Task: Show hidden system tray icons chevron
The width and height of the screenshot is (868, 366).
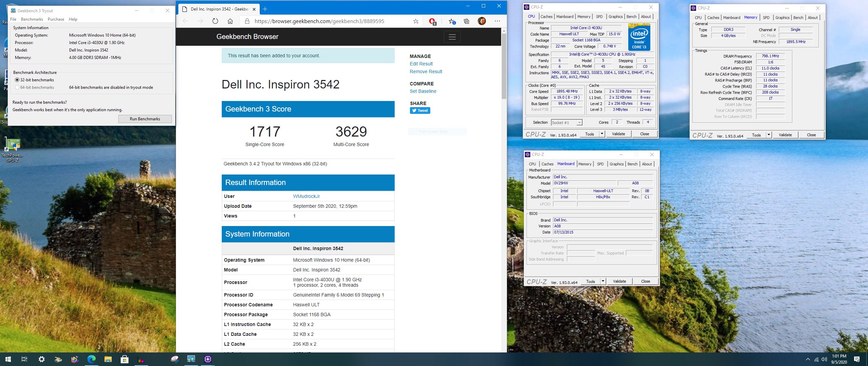Action: pyautogui.click(x=808, y=360)
